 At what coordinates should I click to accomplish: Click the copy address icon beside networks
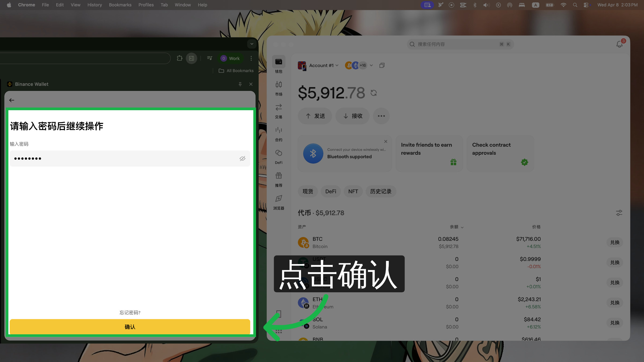pyautogui.click(x=382, y=65)
